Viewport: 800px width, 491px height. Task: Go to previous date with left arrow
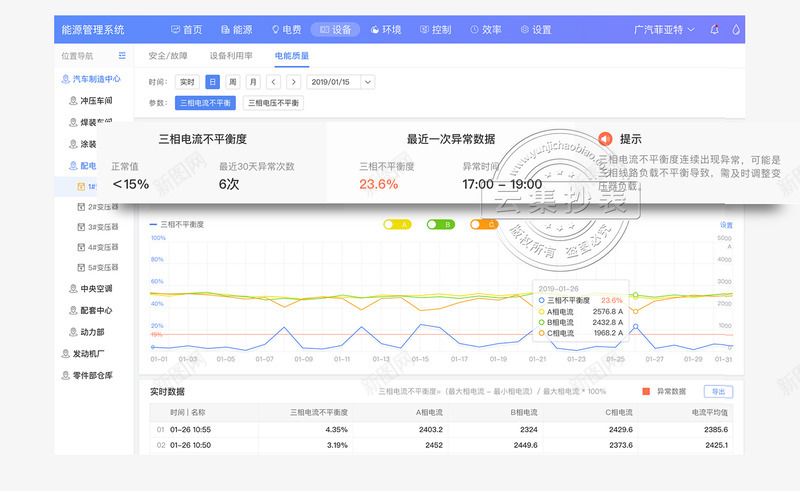[x=273, y=82]
